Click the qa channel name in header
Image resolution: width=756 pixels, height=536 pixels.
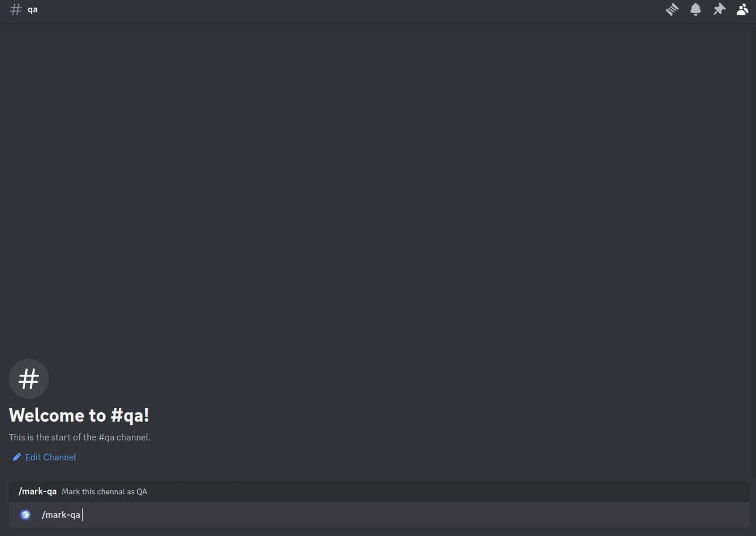(x=33, y=9)
